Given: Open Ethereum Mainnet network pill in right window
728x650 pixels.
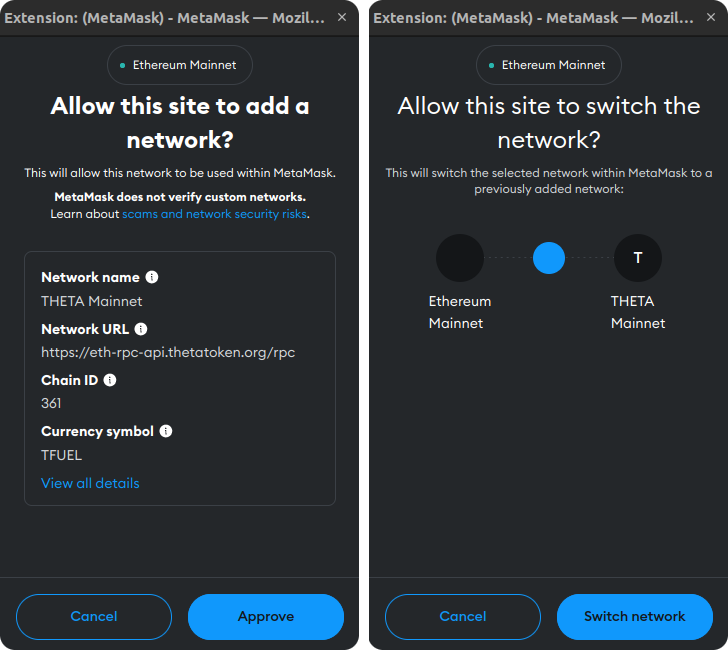Looking at the screenshot, I should (549, 65).
